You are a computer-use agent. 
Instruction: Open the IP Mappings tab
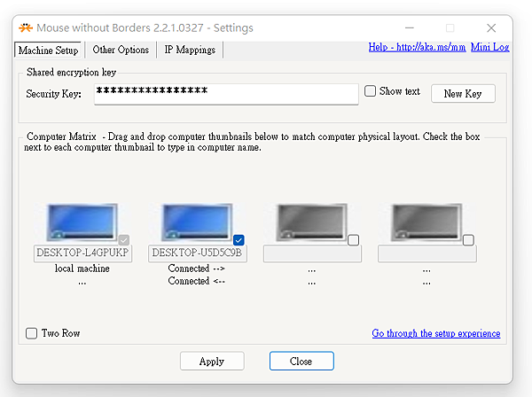pyautogui.click(x=190, y=50)
